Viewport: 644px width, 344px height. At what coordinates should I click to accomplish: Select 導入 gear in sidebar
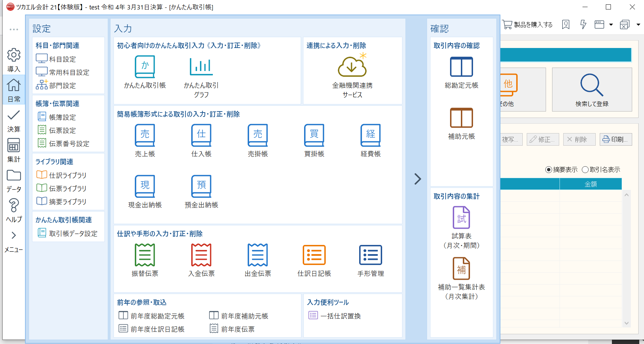(14, 60)
